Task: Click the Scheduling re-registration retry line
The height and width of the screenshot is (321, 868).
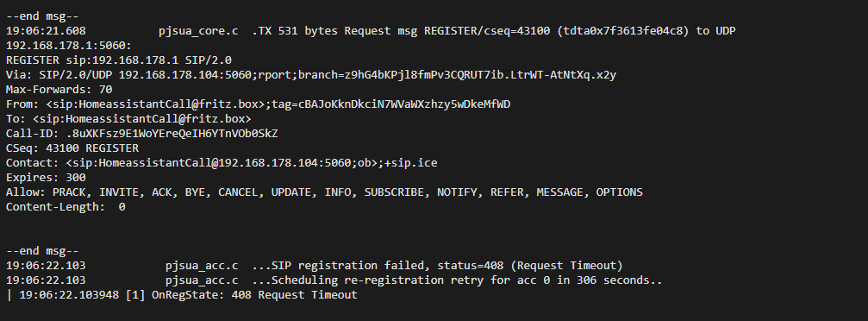Action: pyautogui.click(x=334, y=280)
